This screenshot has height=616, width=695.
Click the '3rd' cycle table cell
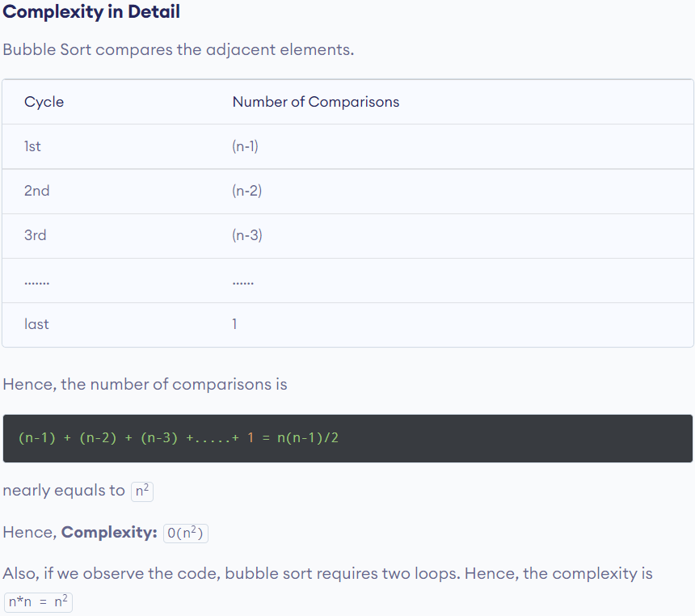tap(35, 235)
